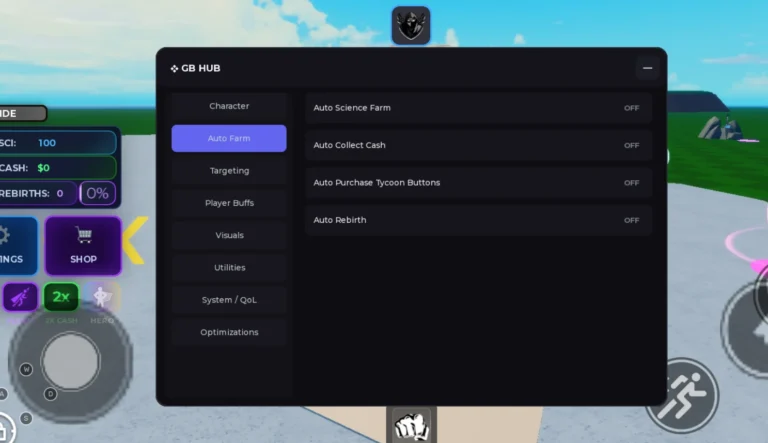
Task: Enable Auto Collect Cash
Action: tap(479, 145)
